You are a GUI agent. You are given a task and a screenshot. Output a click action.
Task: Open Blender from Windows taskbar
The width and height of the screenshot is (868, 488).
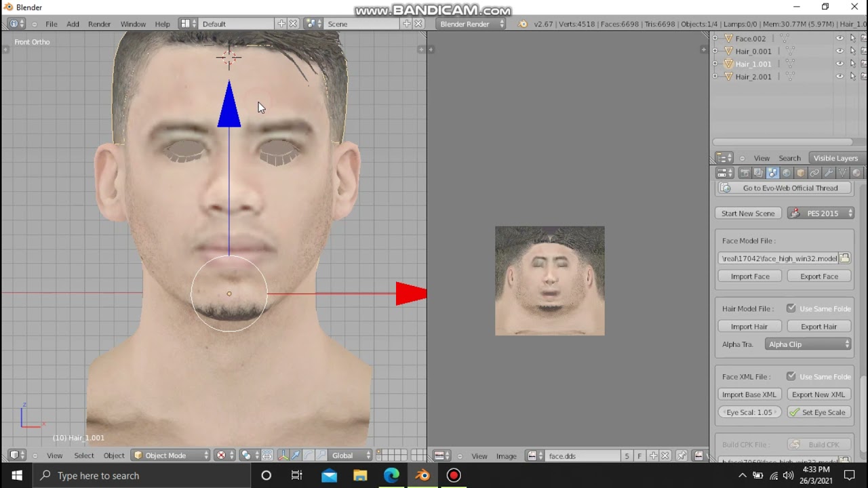coord(422,476)
